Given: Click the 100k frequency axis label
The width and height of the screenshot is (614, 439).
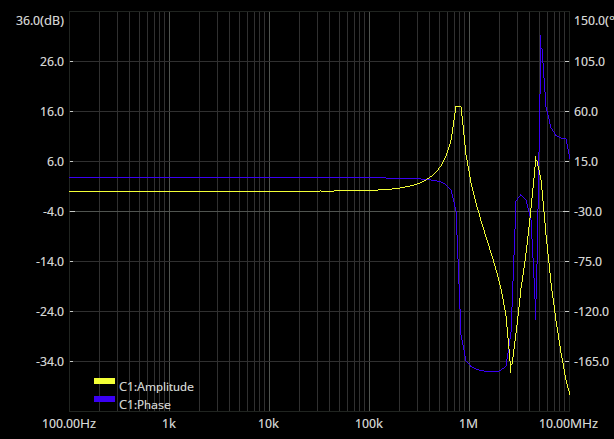Looking at the screenshot, I should pos(368,424).
